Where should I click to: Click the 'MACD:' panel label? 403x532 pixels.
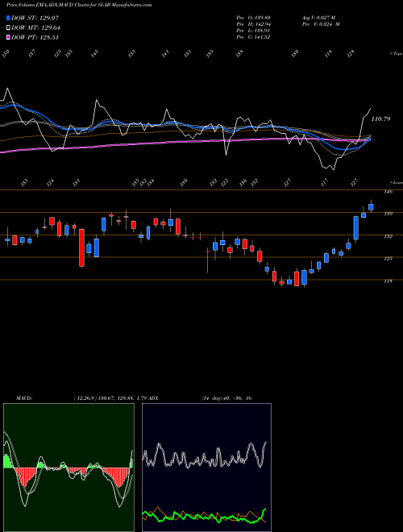[x=24, y=398]
